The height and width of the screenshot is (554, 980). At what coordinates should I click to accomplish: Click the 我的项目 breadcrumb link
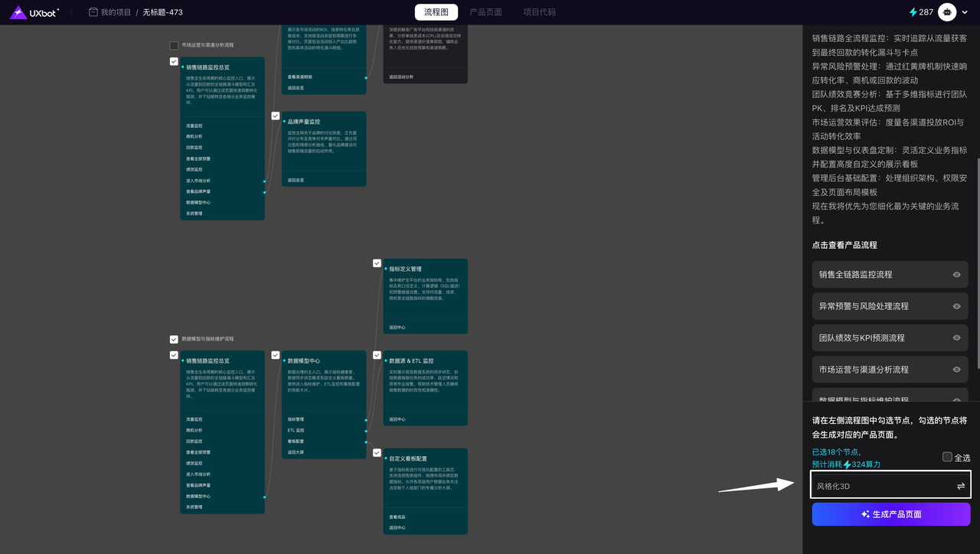point(116,12)
